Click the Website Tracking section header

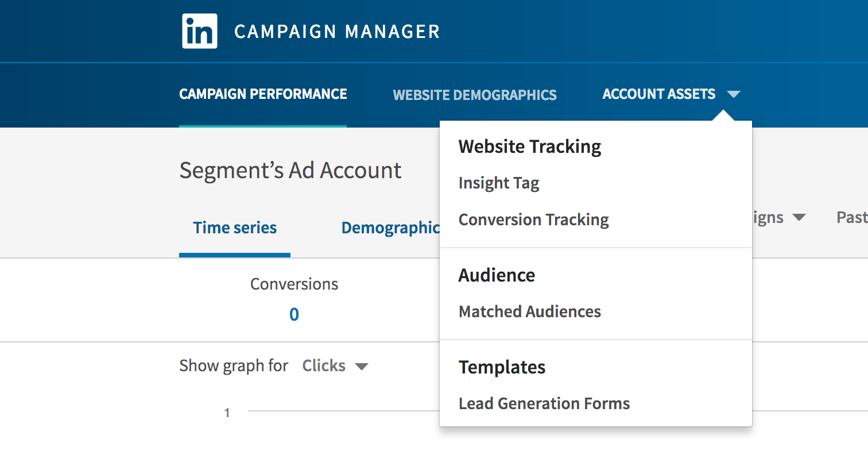point(530,147)
